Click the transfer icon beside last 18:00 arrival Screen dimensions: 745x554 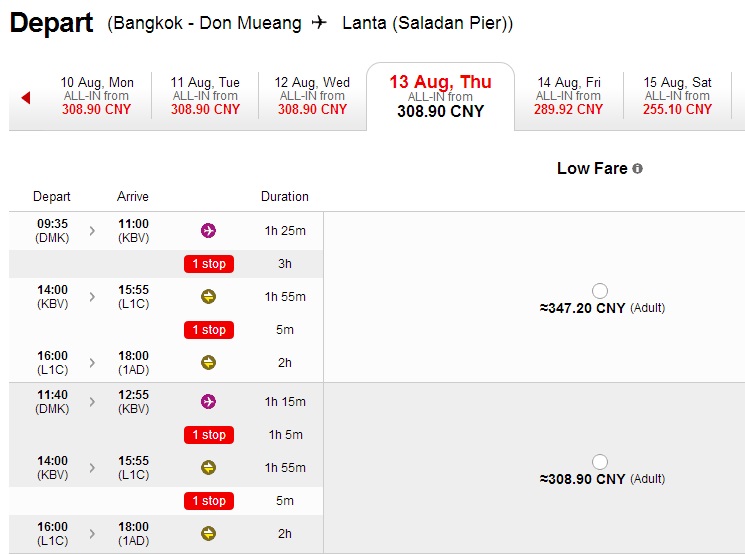click(x=208, y=533)
